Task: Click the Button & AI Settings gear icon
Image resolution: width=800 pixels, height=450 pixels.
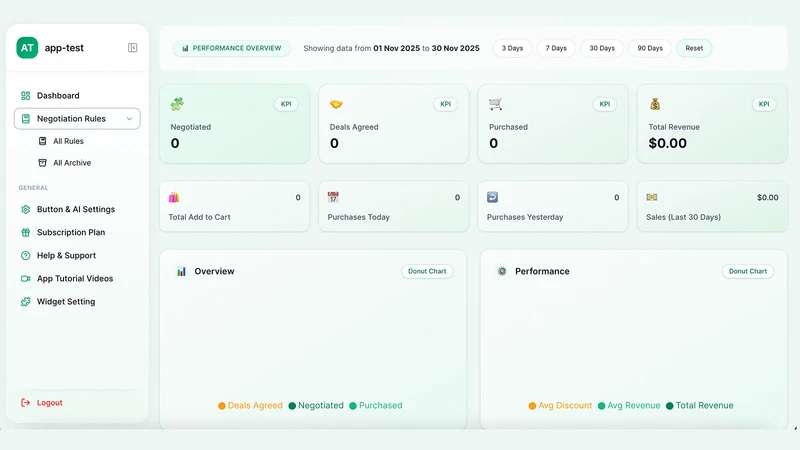Action: pyautogui.click(x=26, y=209)
